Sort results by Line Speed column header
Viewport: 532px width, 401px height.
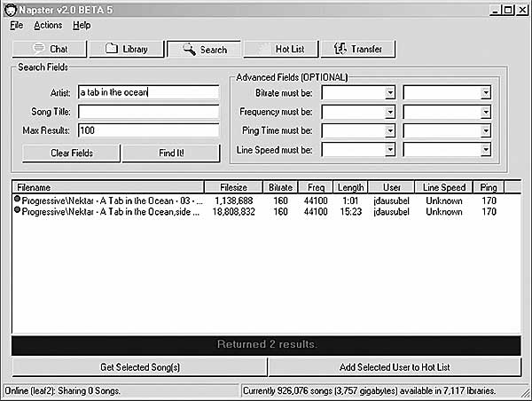point(444,187)
